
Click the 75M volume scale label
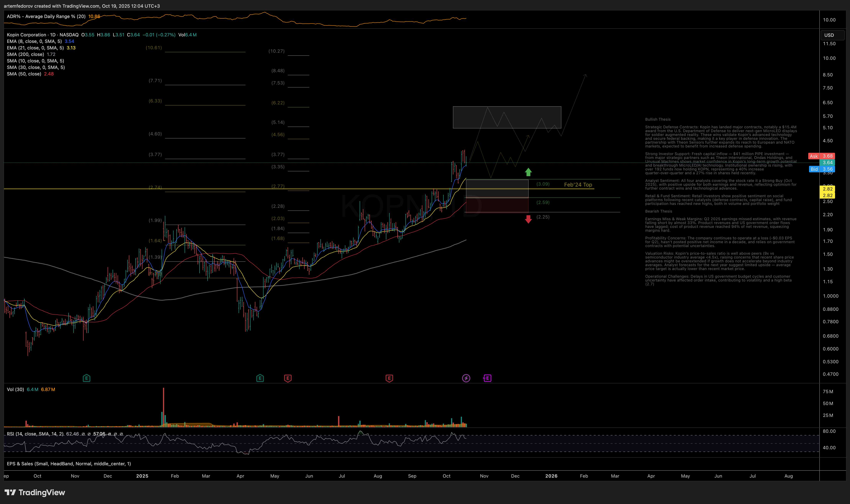(828, 392)
